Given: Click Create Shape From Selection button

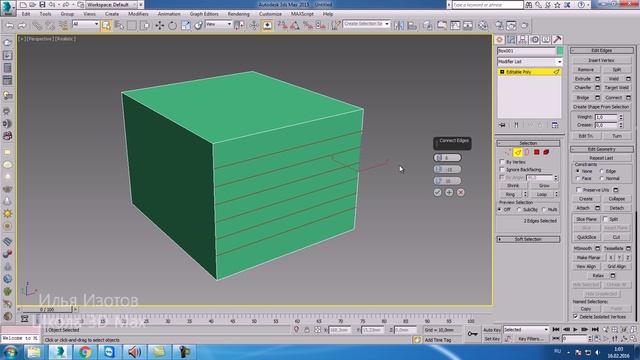Looking at the screenshot, I should [x=601, y=107].
